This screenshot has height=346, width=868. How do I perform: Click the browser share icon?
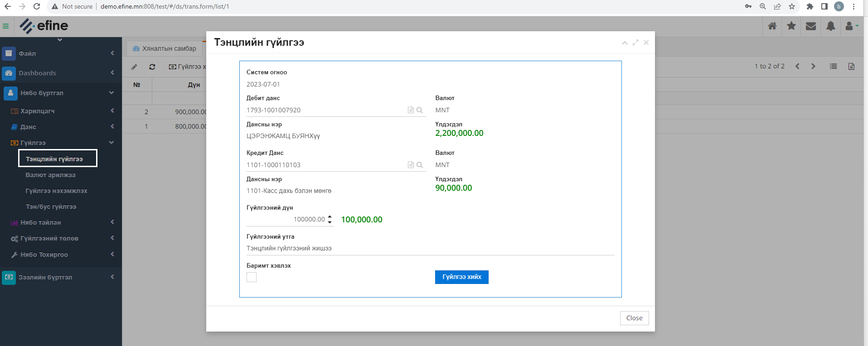click(x=777, y=6)
